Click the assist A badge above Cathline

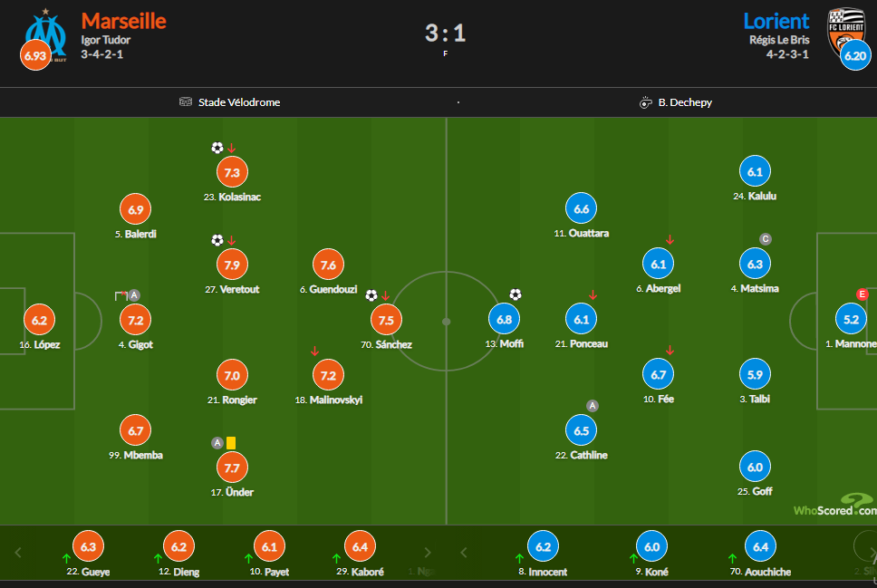[x=593, y=406]
